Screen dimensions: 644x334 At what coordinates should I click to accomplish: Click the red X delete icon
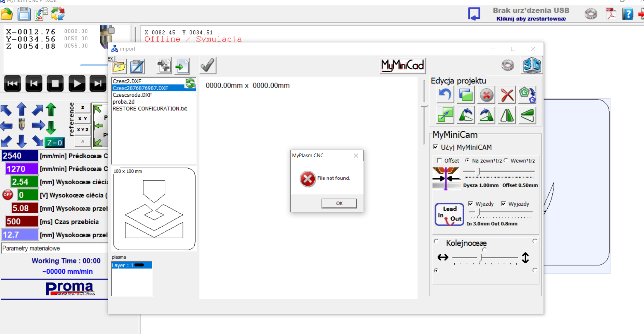coord(507,95)
